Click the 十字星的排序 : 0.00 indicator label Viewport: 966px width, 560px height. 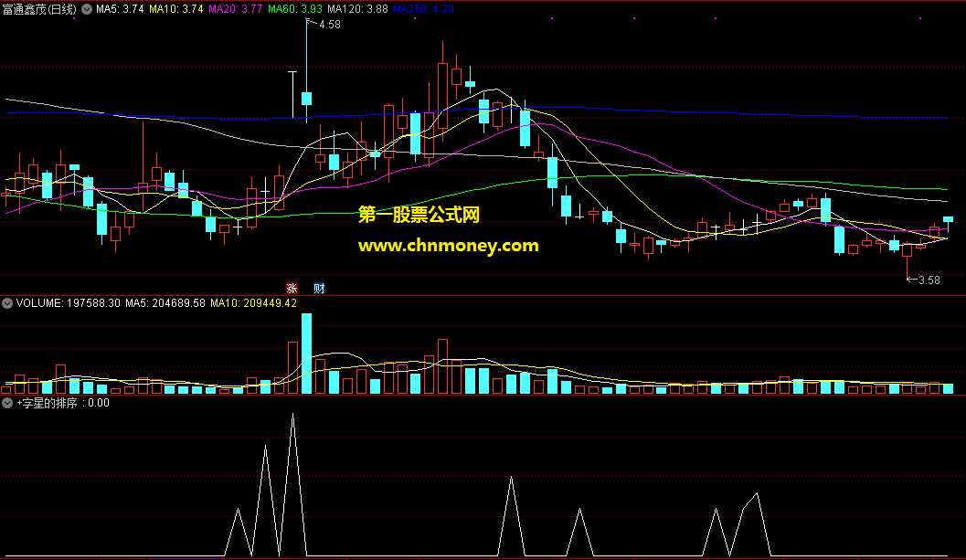63,403
